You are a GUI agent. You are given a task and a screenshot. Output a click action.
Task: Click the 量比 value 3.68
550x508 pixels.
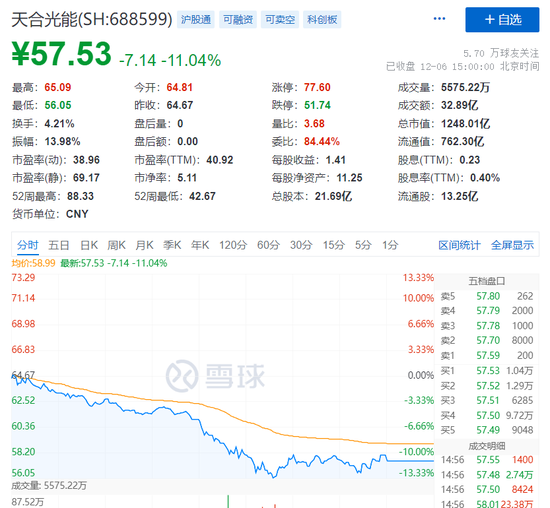[x=314, y=123]
